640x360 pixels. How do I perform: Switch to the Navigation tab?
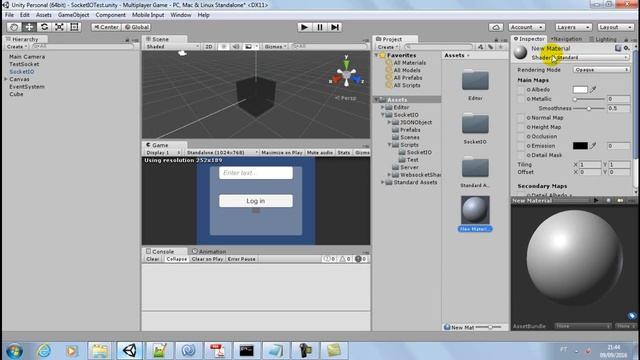(567, 39)
